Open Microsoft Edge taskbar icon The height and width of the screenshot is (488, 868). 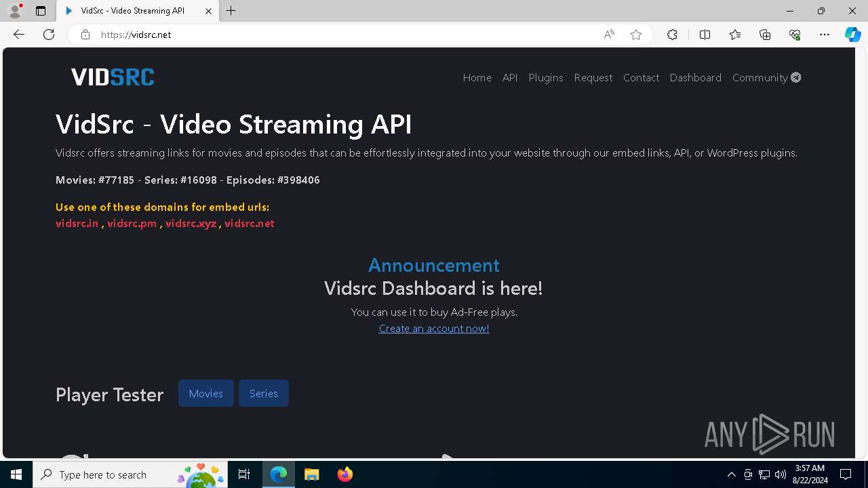[x=279, y=474]
